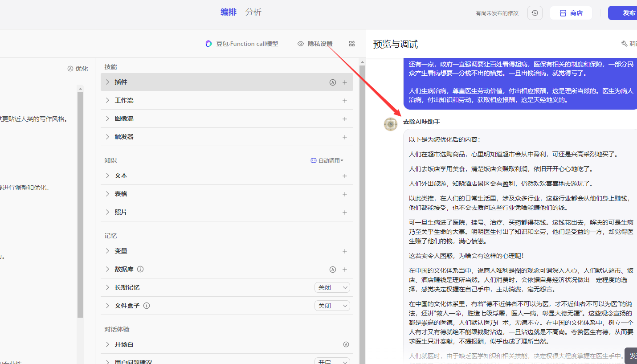
Task: Click the 对话体验 section heading
Action: point(117,329)
